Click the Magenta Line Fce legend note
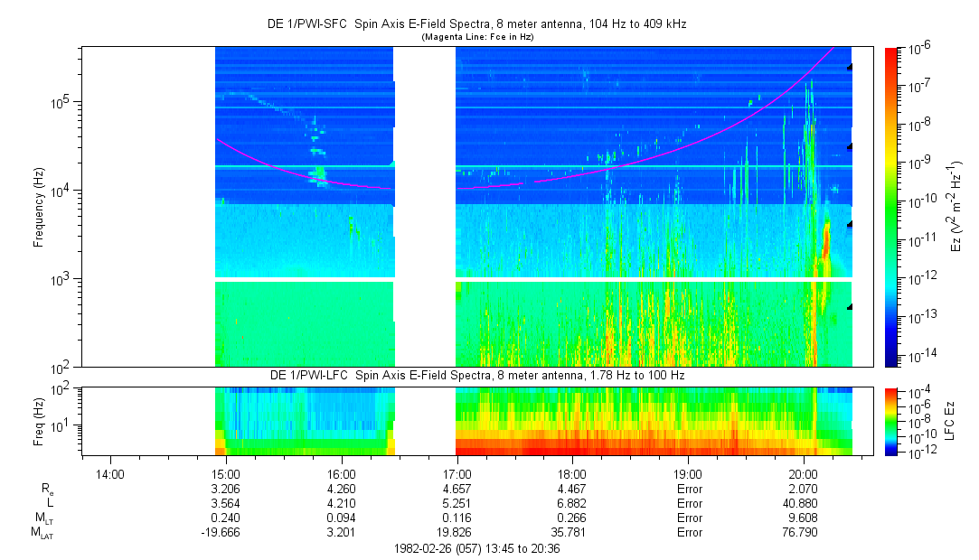This screenshot has width=979, height=560. point(478,37)
